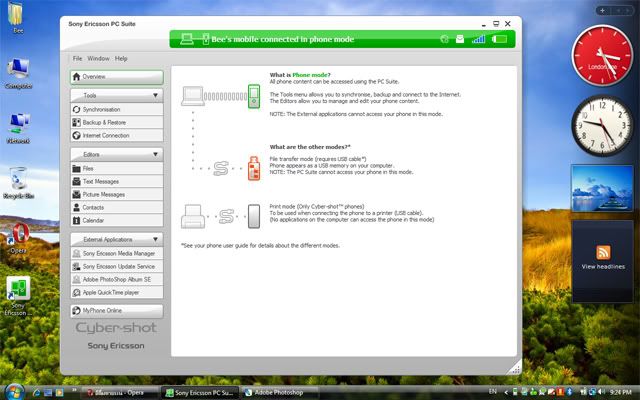640x400 pixels.
Task: Collapse the Tools section arrow
Action: (156, 96)
